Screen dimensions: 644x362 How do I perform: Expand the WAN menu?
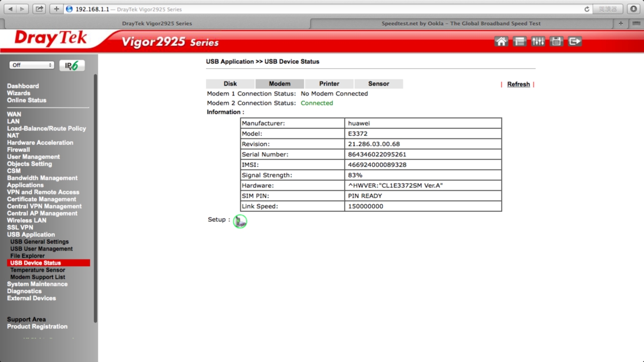14,114
